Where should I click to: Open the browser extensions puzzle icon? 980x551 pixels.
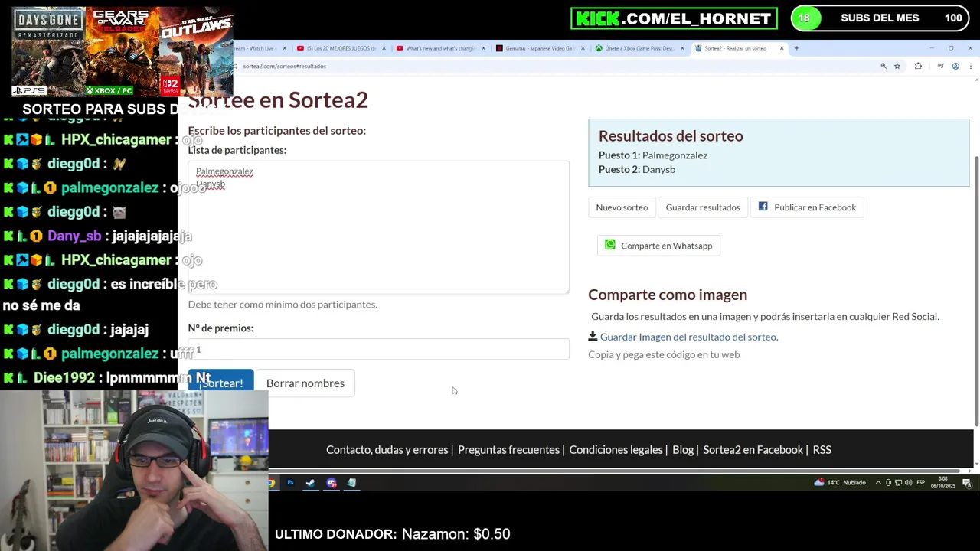coord(918,66)
